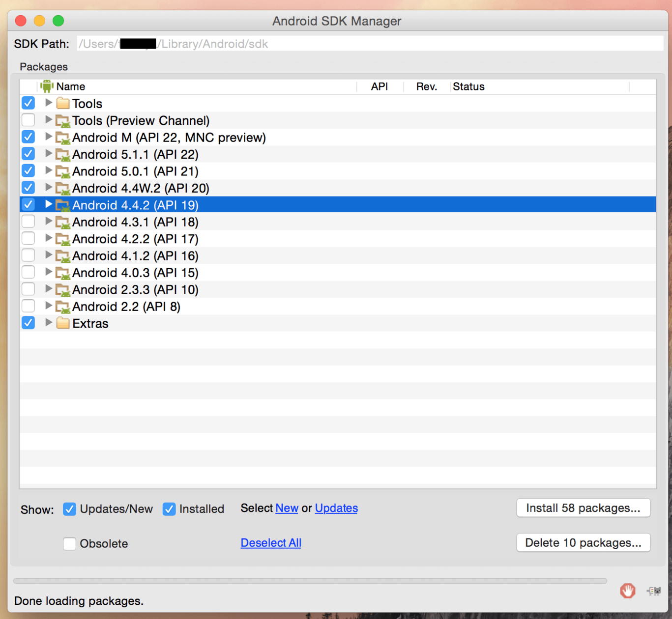Click the Android 4.3.1 package icon
Image resolution: width=672 pixels, height=619 pixels.
pyautogui.click(x=62, y=222)
